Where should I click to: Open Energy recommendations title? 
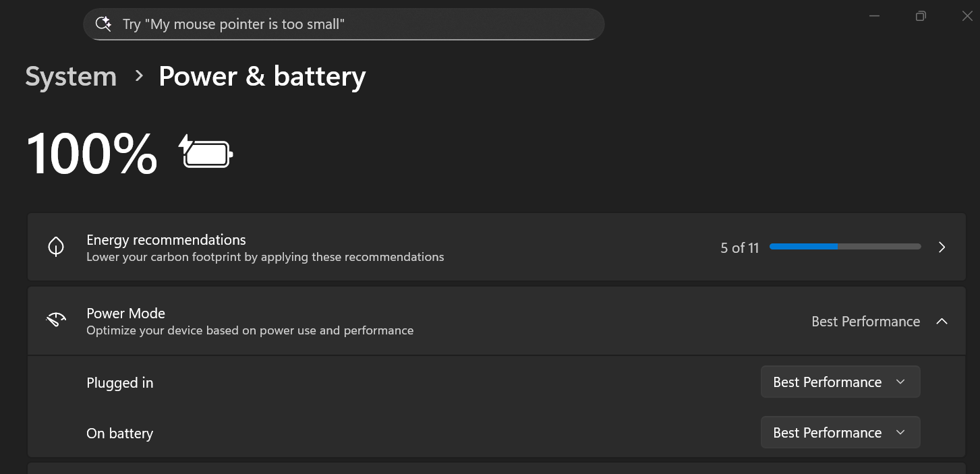(166, 240)
